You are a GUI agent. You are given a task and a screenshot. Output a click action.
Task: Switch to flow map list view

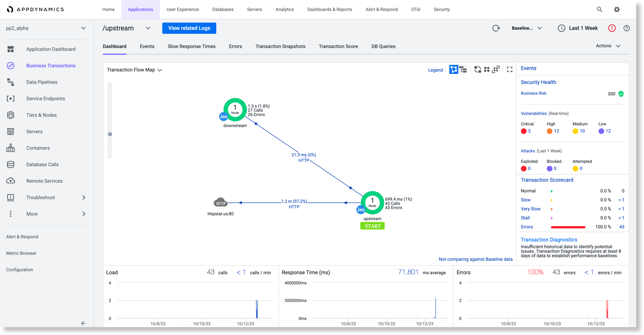pyautogui.click(x=463, y=70)
